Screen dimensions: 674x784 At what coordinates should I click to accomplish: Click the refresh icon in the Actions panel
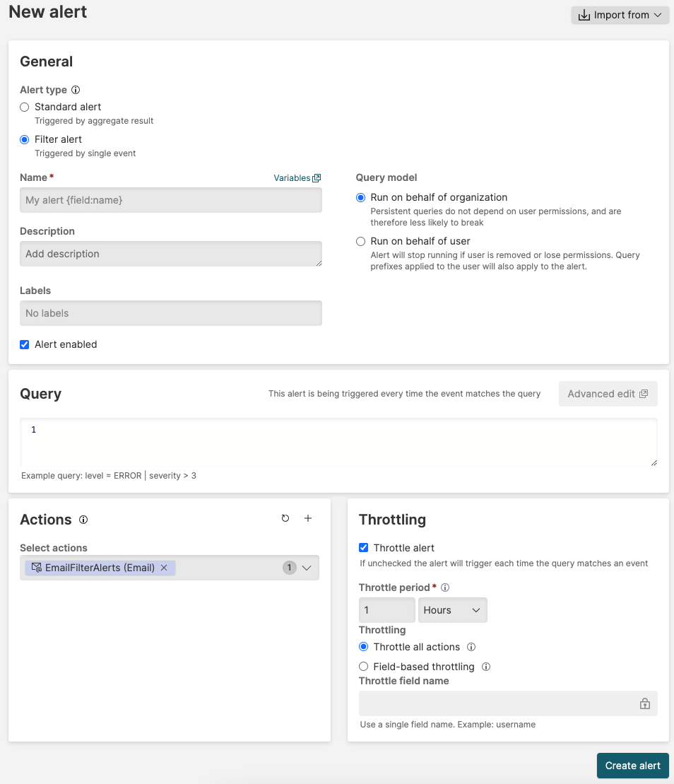click(285, 518)
